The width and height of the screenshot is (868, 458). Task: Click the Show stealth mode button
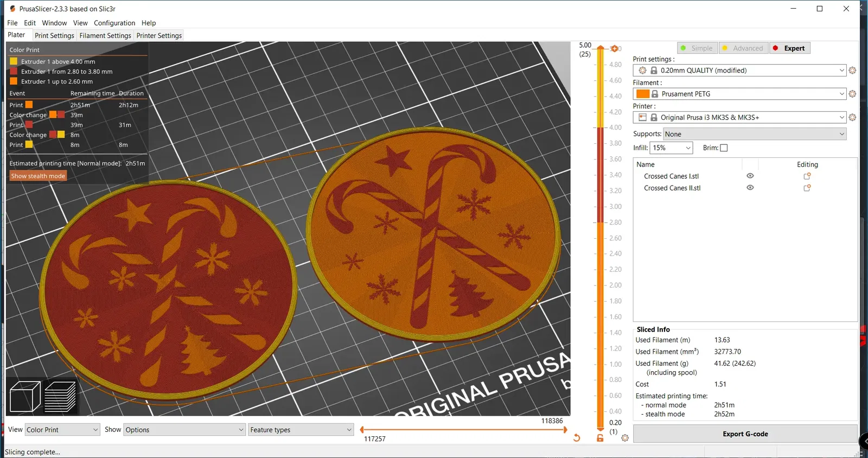pyautogui.click(x=38, y=176)
